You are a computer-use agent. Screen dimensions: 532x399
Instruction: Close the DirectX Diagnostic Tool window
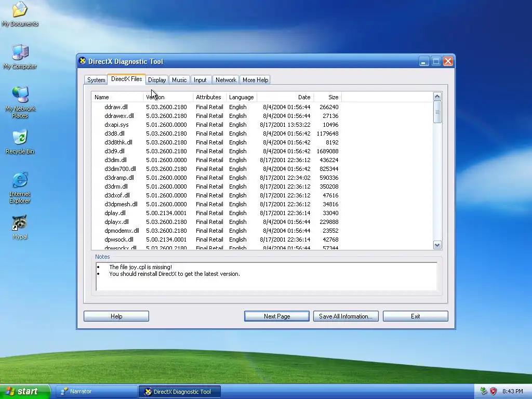click(x=448, y=61)
